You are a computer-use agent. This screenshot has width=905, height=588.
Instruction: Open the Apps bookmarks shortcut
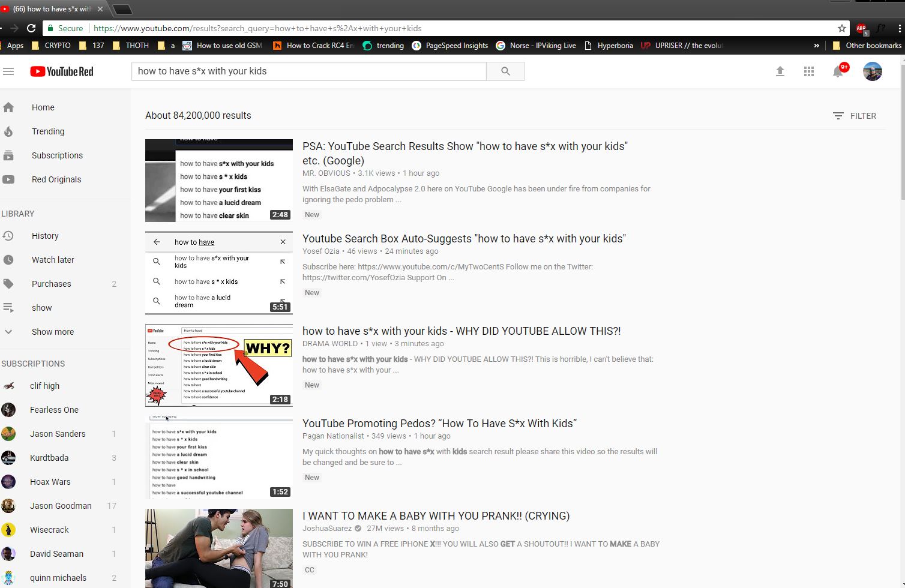pos(12,46)
